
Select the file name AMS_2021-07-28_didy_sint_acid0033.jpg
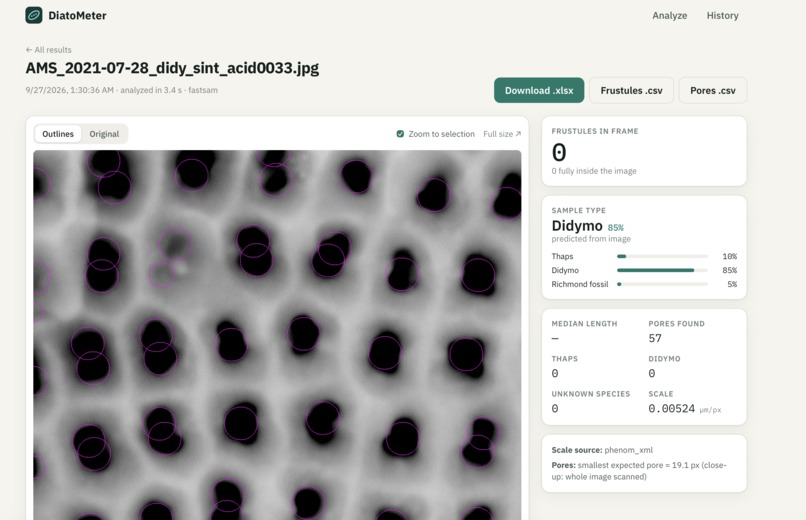pos(172,68)
